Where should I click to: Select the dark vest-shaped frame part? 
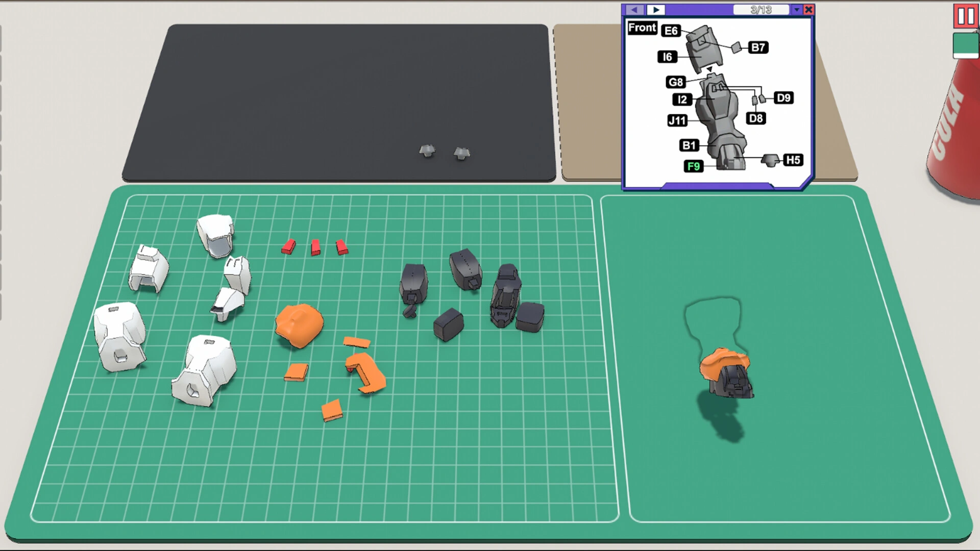click(504, 296)
